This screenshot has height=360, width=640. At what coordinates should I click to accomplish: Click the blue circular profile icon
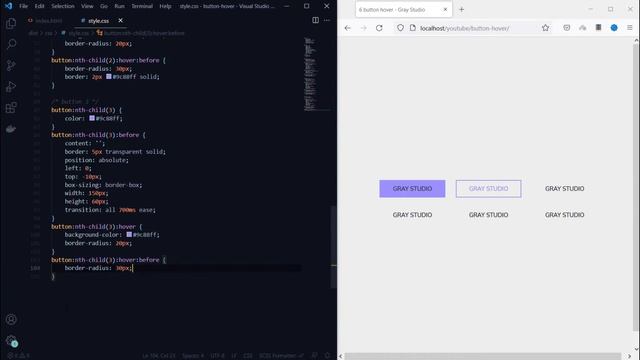[x=614, y=28]
